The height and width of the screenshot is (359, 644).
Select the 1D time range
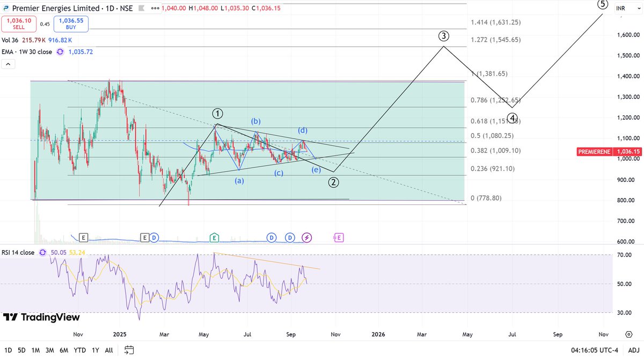[8, 350]
